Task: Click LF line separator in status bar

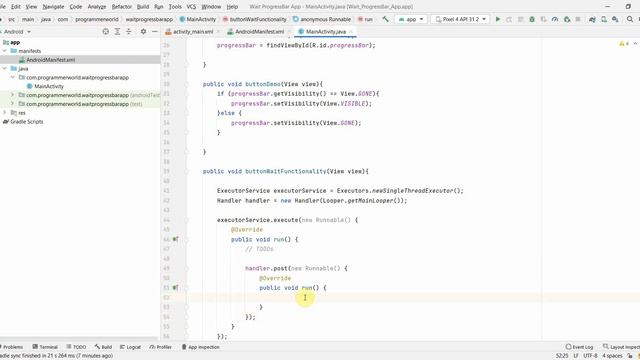Action: click(x=576, y=356)
